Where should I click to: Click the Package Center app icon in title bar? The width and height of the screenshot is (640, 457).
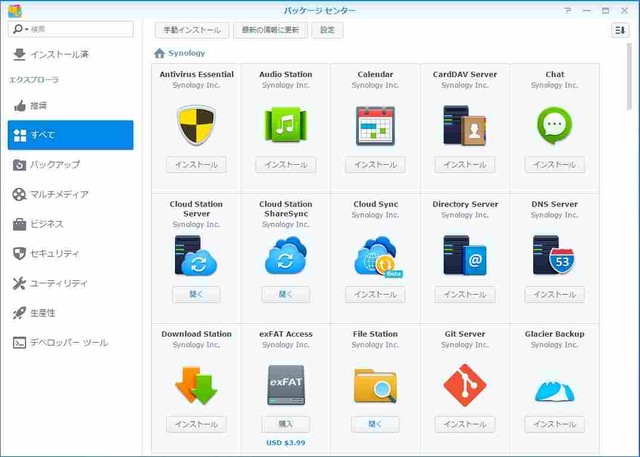pyautogui.click(x=15, y=11)
